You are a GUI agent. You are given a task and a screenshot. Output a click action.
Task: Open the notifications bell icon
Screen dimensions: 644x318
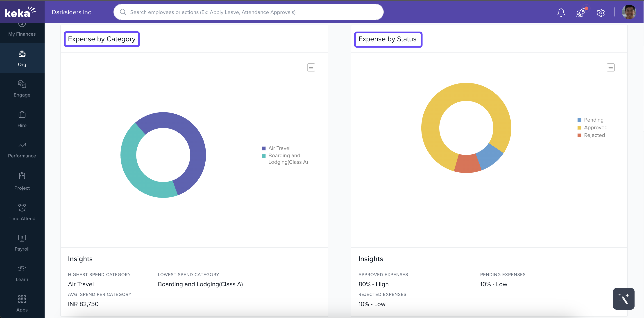click(561, 12)
